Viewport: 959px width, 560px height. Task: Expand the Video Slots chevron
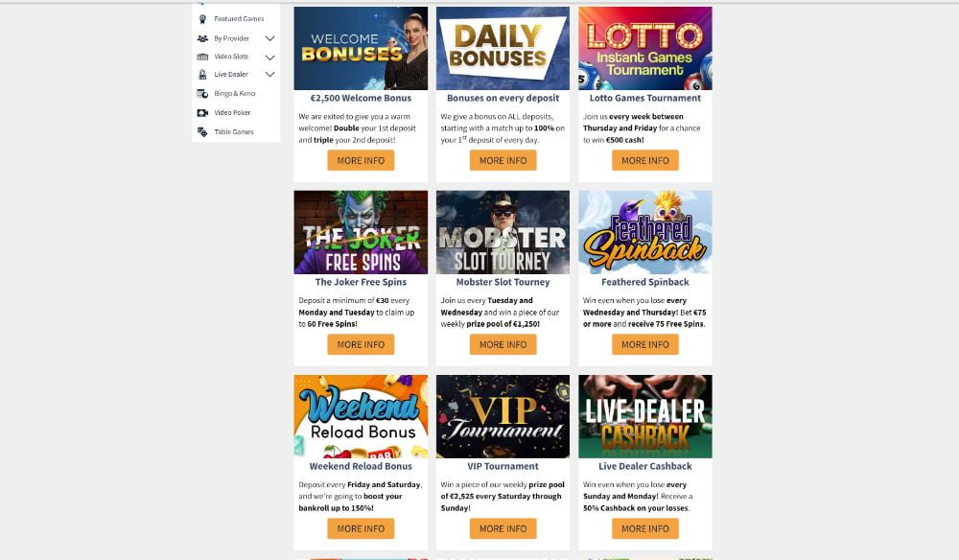tap(269, 58)
